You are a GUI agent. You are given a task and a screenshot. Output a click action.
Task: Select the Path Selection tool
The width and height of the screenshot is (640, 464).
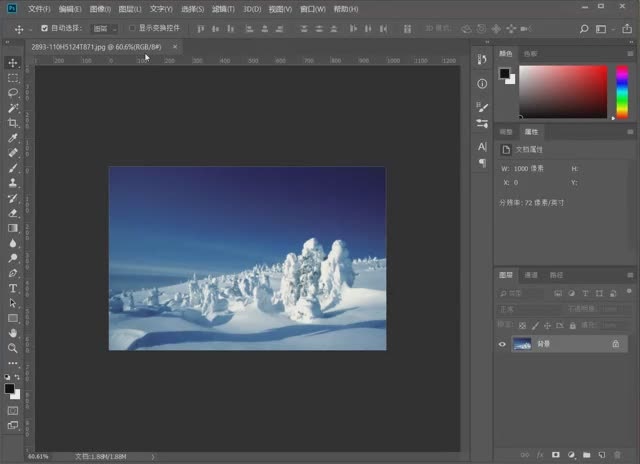click(13, 303)
